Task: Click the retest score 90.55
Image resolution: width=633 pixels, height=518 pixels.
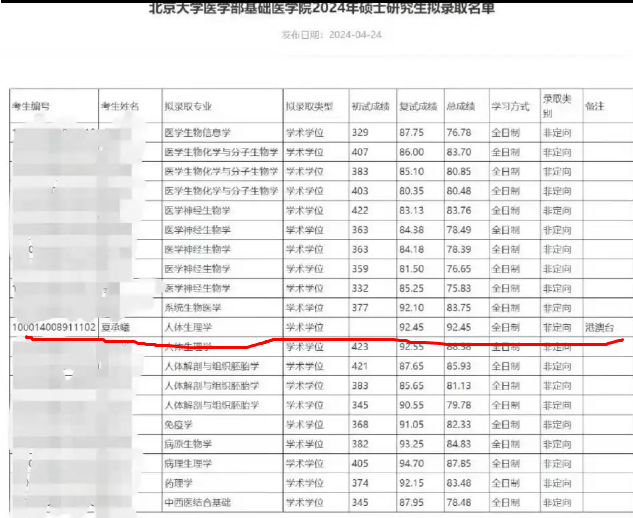Action: [x=411, y=405]
